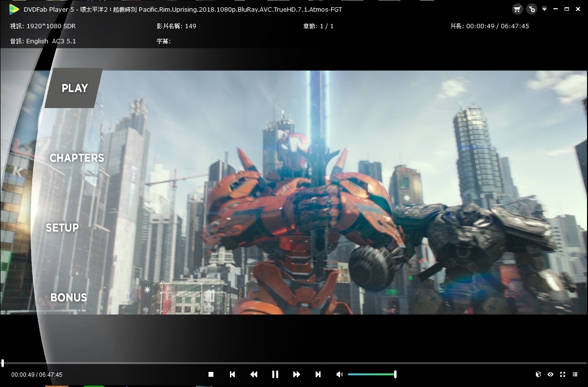Click the title number 149 label
This screenshot has width=588, height=387.
(176, 26)
